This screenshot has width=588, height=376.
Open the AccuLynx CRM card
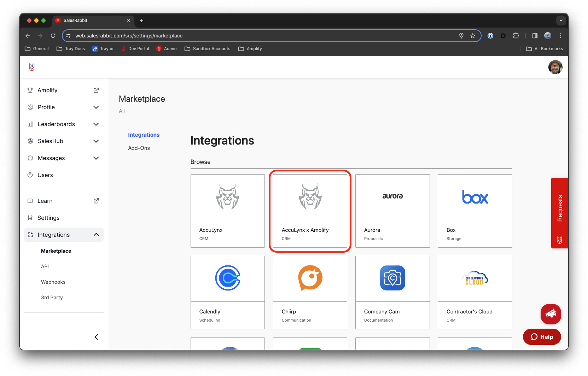pyautogui.click(x=228, y=211)
